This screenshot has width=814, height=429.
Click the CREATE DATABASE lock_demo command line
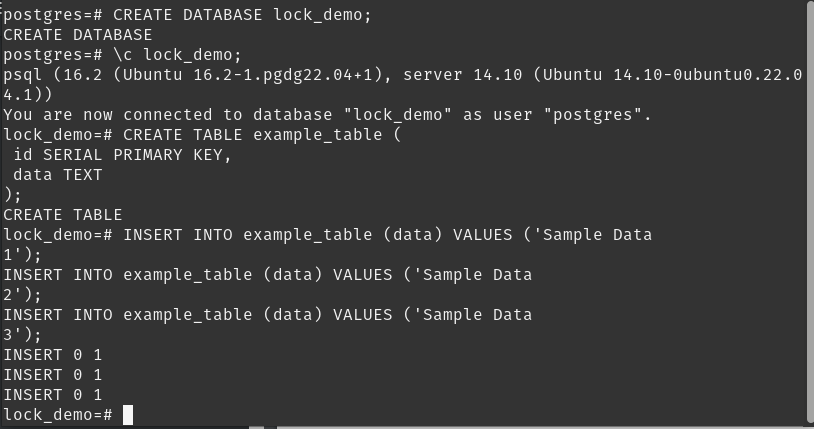pyautogui.click(x=187, y=15)
